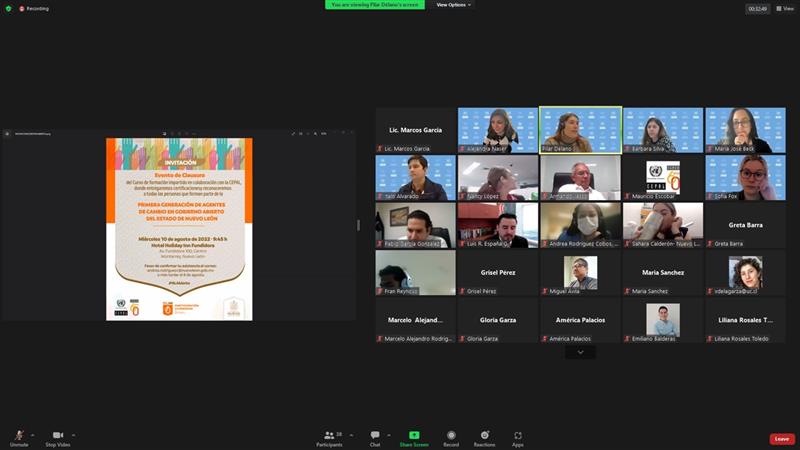Open the Participants panel
The width and height of the screenshot is (800, 450).
pyautogui.click(x=330, y=438)
